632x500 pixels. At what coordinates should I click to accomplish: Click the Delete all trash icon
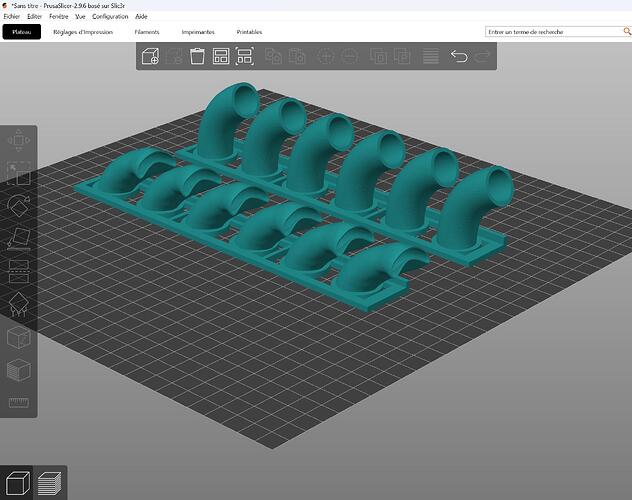point(197,56)
